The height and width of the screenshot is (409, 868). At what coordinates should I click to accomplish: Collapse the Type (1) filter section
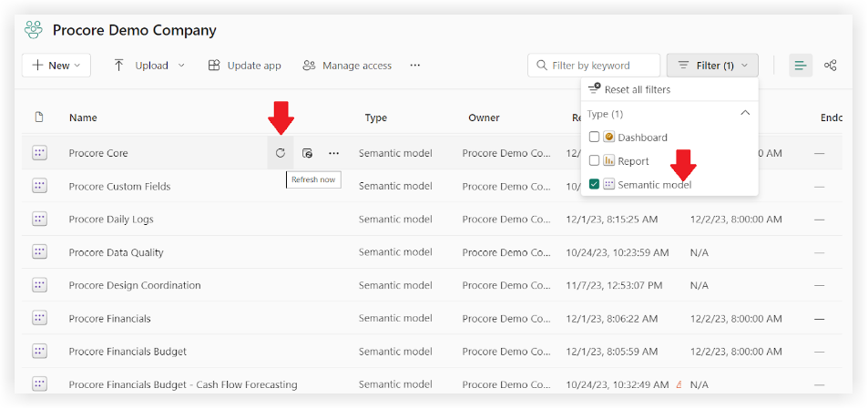745,113
